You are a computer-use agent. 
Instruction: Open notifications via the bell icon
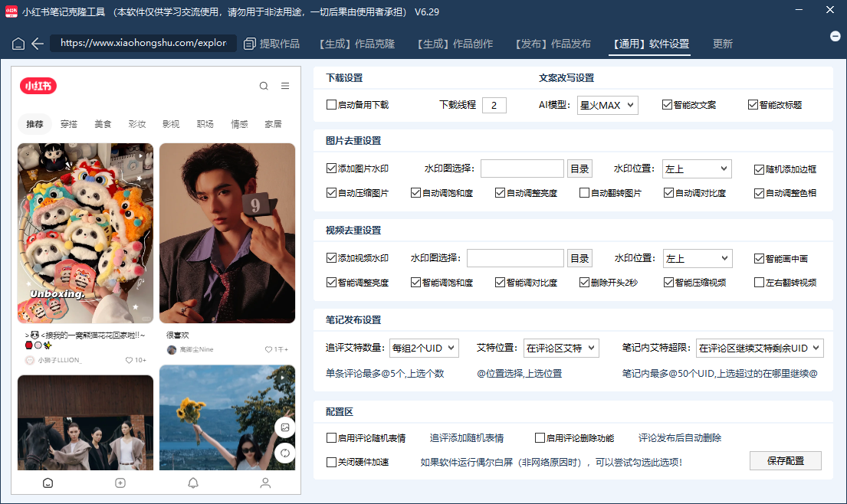pos(192,483)
